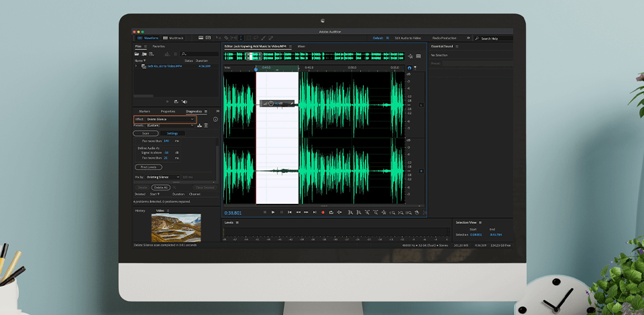Expand the Jack Kopwing video file entry
Screen dimensions: 644x315
click(136, 66)
